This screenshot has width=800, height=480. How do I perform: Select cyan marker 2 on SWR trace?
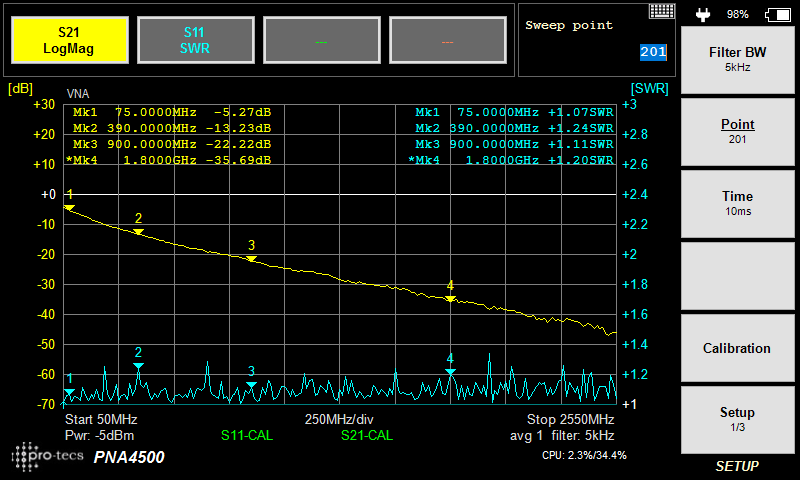click(x=138, y=366)
